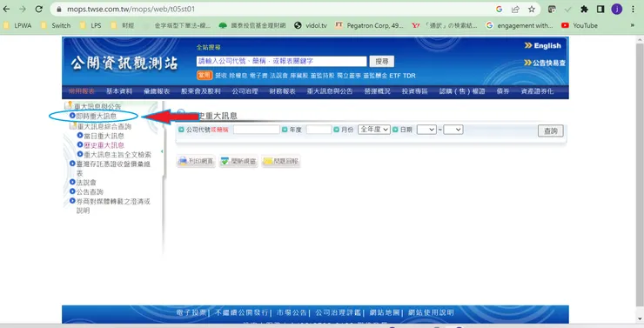
Task: Open the 投資專區 menu tab
Action: 415,91
